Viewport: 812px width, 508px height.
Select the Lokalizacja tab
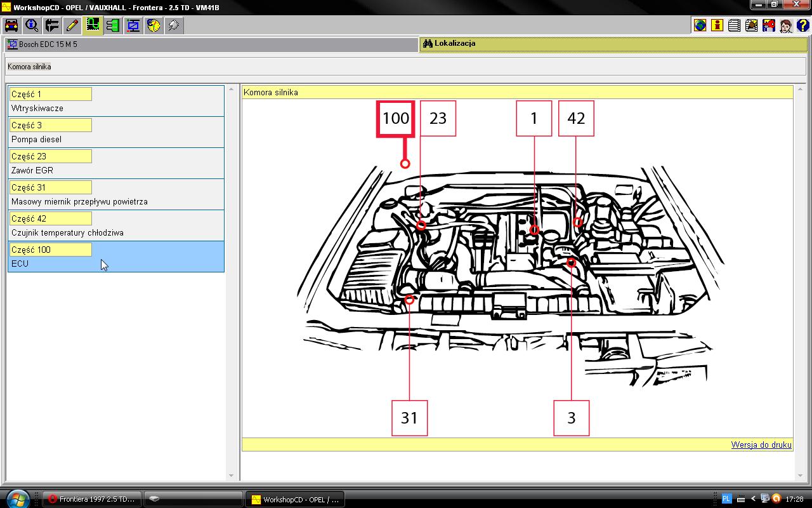[x=615, y=44]
